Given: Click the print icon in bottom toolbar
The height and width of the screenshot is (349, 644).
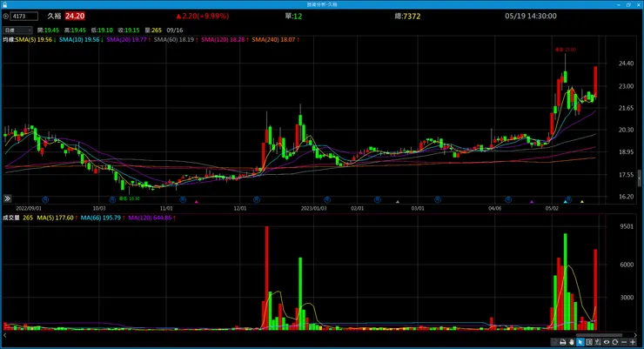Looking at the screenshot, I should [x=563, y=342].
